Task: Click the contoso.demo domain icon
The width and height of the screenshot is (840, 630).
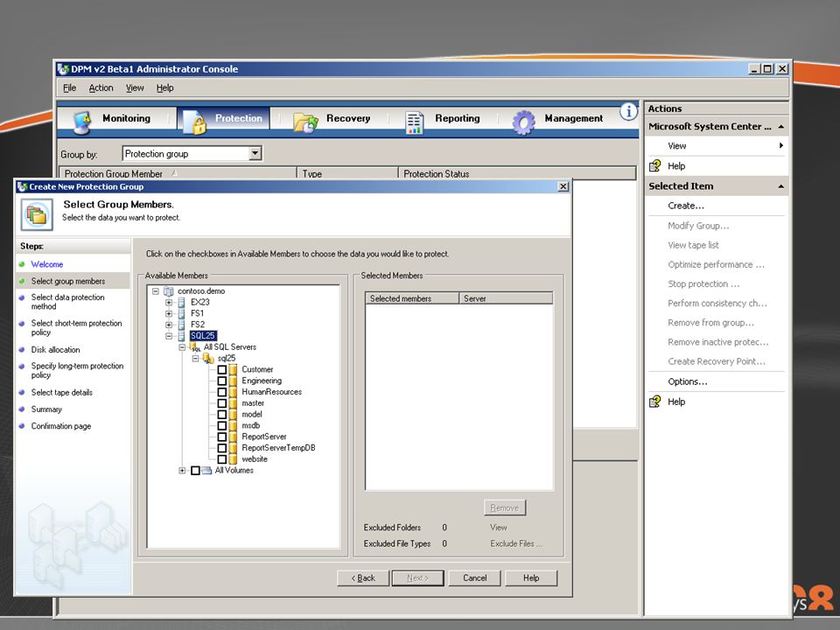Action: pyautogui.click(x=169, y=291)
